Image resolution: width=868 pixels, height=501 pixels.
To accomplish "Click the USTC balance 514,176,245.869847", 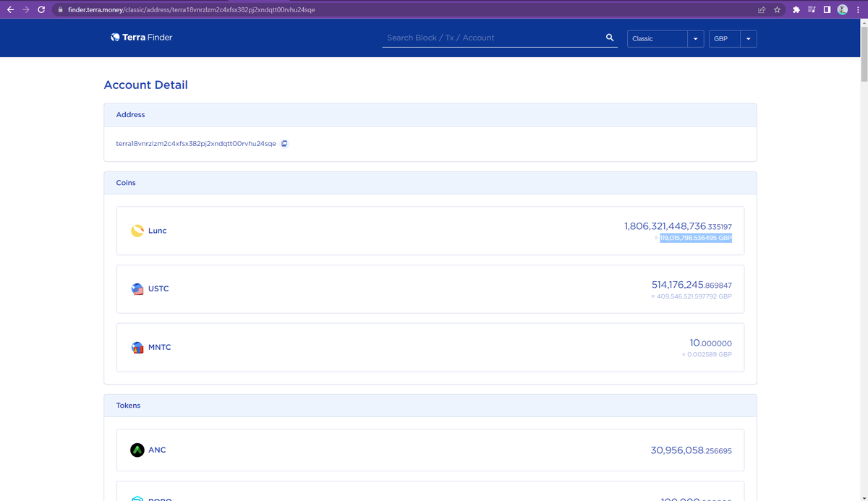I will 692,285.
